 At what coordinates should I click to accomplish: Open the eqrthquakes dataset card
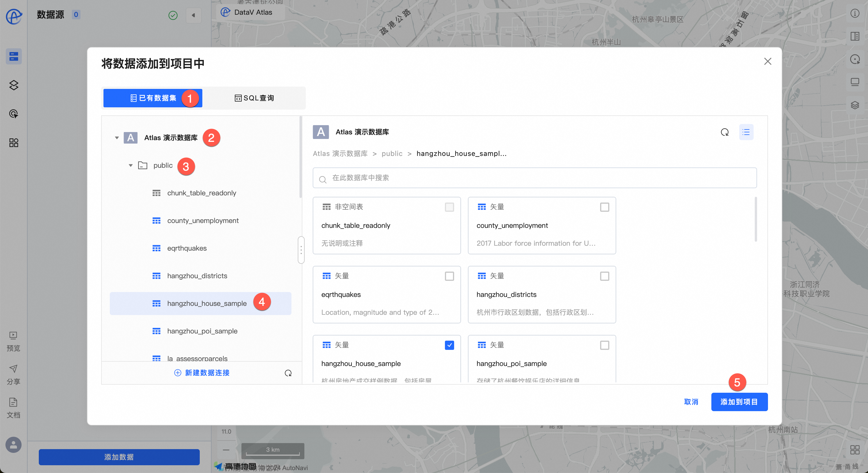coord(387,295)
